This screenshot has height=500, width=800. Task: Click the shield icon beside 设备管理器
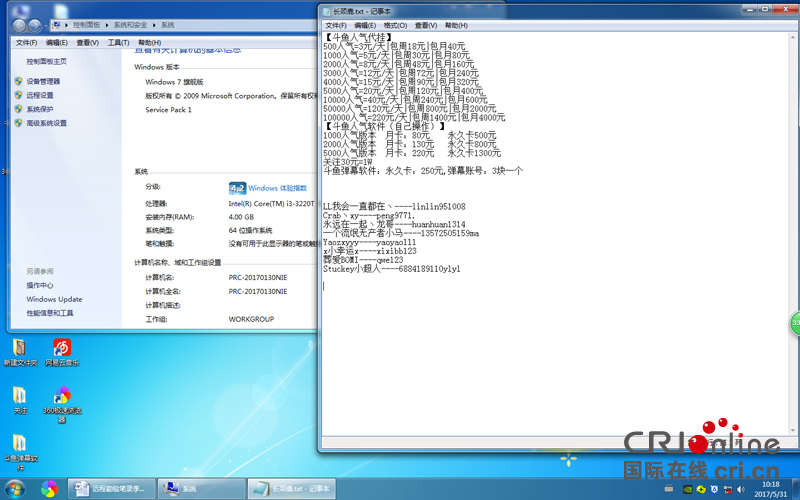(18, 81)
